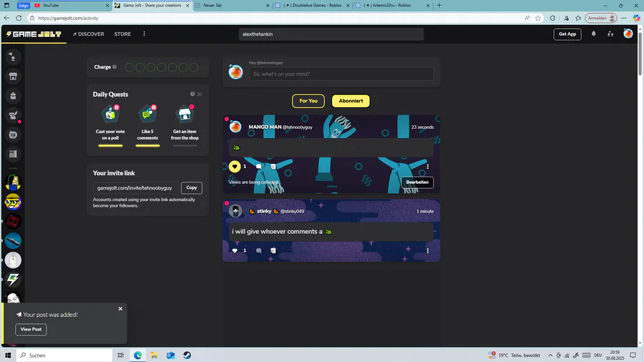Click the last Charge orb

pyautogui.click(x=194, y=67)
